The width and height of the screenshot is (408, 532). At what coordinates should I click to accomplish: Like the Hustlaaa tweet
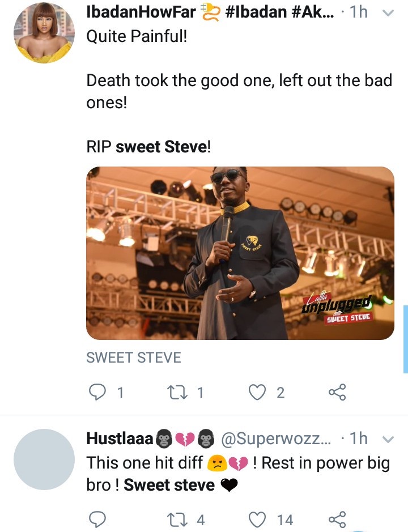click(258, 518)
